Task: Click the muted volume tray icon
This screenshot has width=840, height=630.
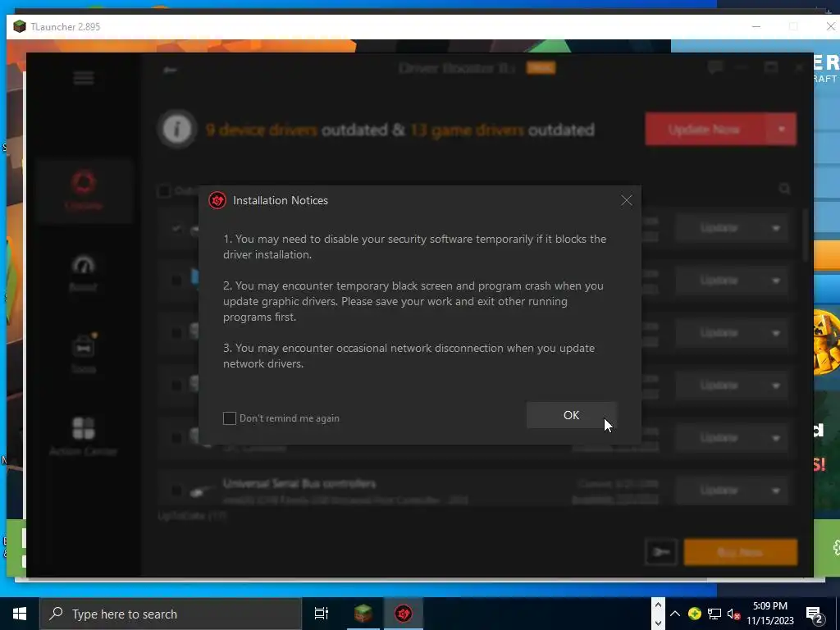Action: tap(734, 614)
